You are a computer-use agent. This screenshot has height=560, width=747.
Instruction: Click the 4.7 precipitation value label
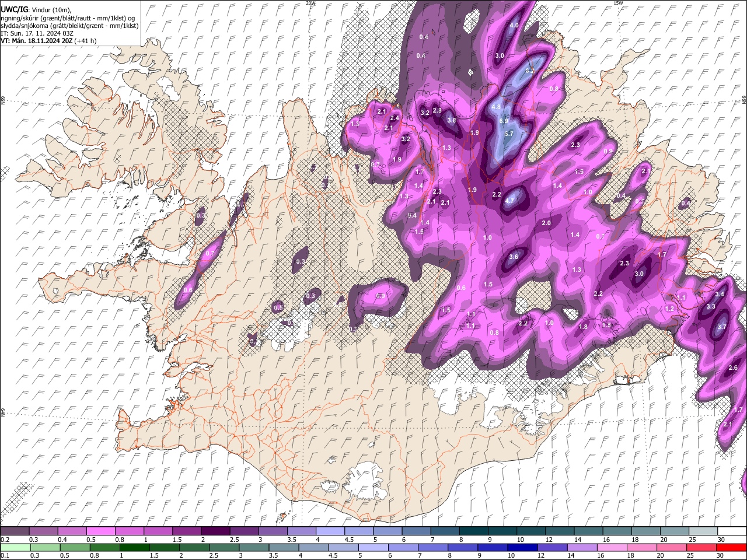coord(509,201)
